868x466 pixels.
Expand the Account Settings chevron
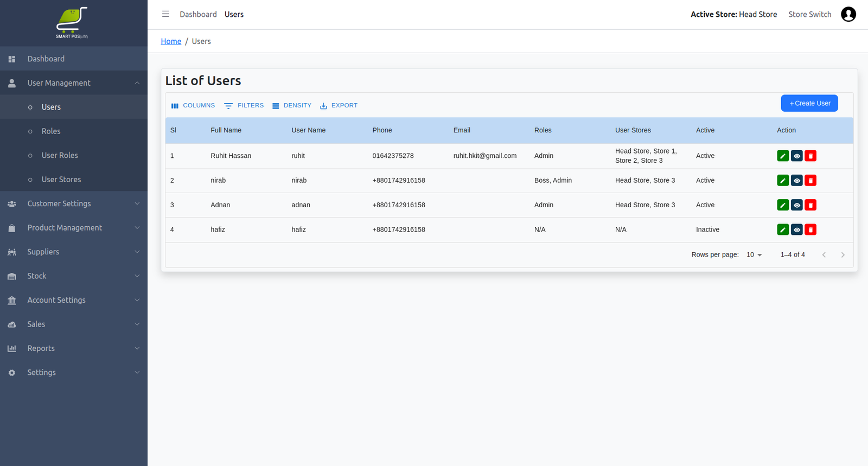click(137, 300)
